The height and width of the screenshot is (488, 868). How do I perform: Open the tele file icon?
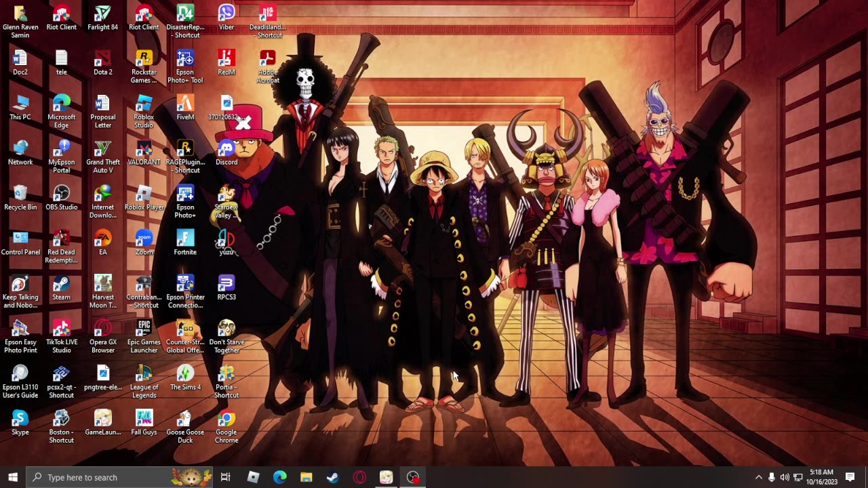(62, 62)
